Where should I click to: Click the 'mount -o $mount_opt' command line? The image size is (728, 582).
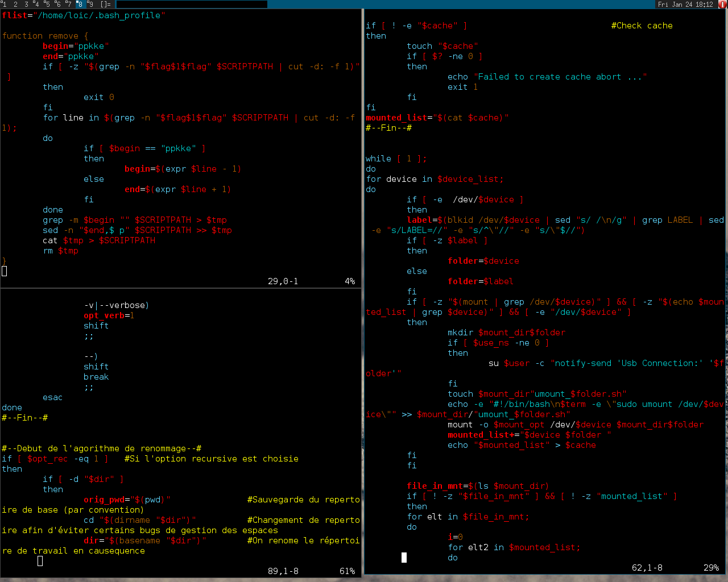pyautogui.click(x=576, y=425)
